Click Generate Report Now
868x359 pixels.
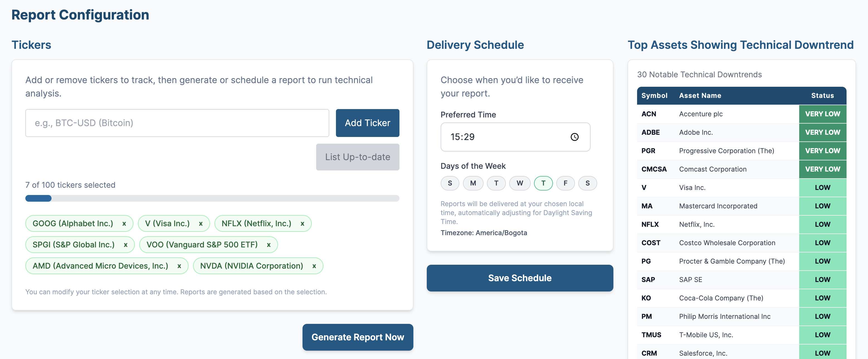tap(357, 337)
